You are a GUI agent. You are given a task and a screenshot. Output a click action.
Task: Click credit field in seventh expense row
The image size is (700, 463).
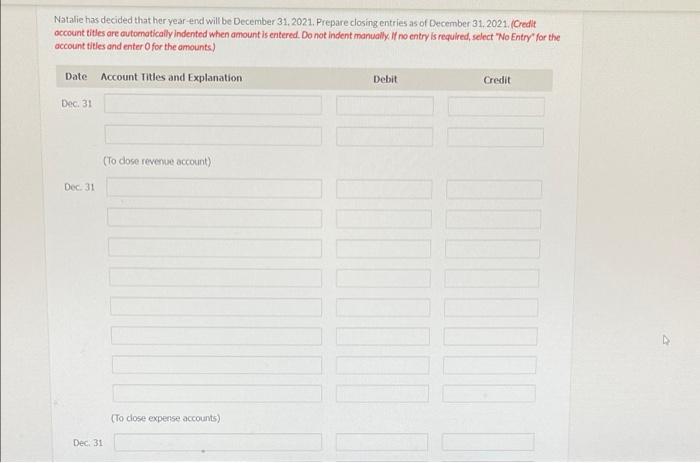(x=490, y=365)
